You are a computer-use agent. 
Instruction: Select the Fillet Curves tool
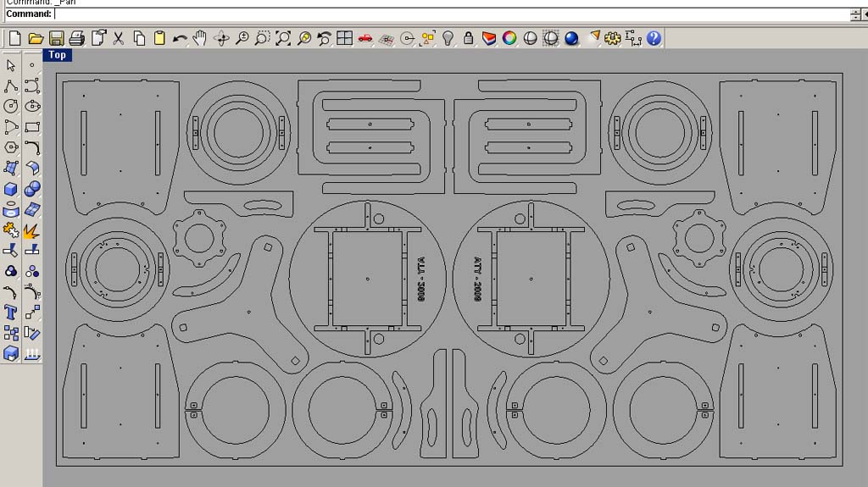[32, 147]
